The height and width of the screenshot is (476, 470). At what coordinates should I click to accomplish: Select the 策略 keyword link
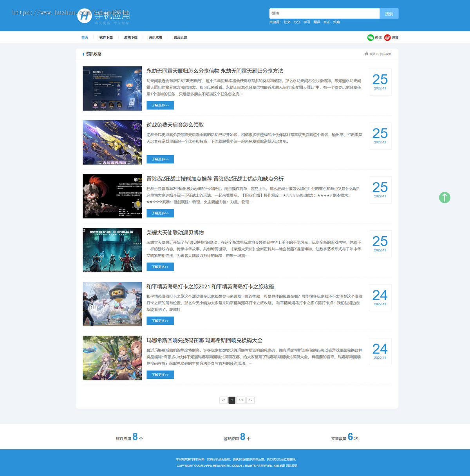[336, 22]
